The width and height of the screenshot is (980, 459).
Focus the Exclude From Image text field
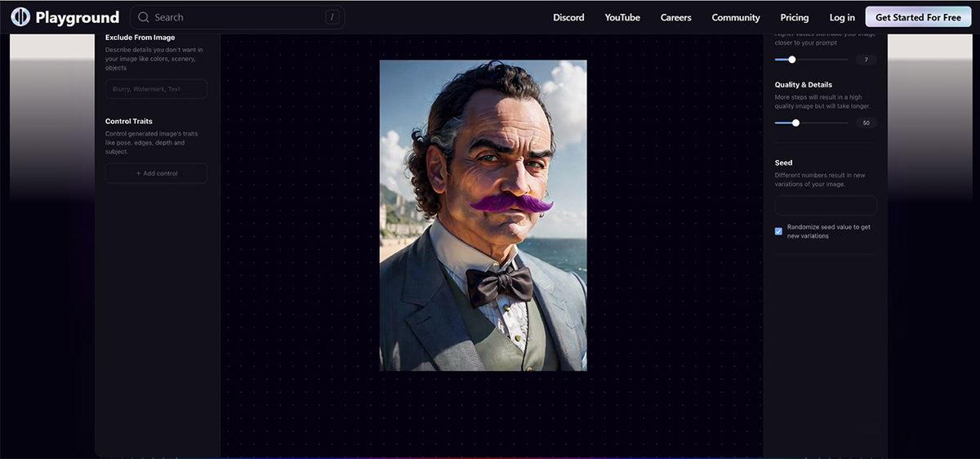click(156, 89)
